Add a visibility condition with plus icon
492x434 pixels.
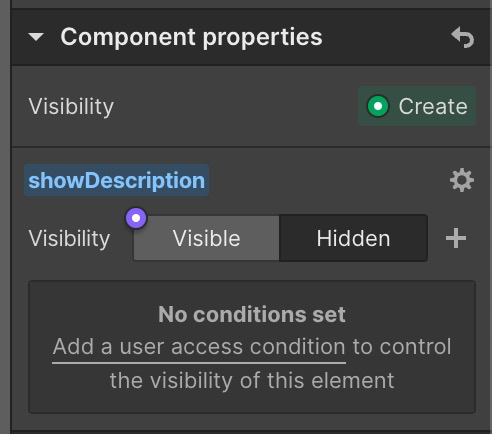point(456,238)
